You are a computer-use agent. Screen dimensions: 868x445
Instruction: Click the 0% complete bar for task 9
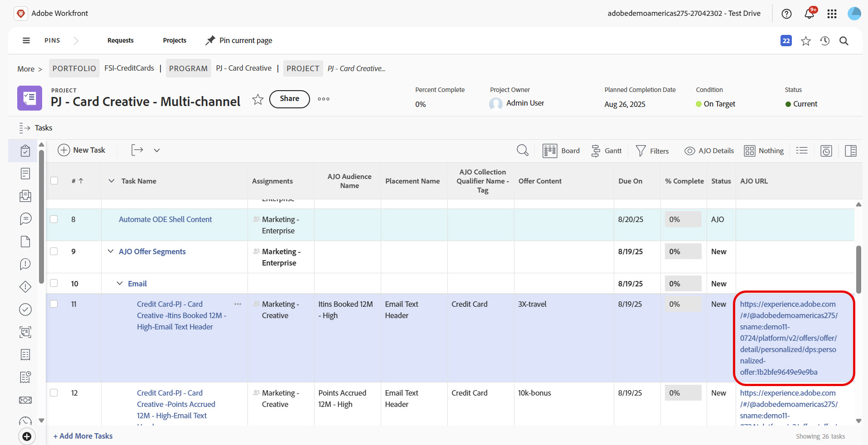[683, 252]
